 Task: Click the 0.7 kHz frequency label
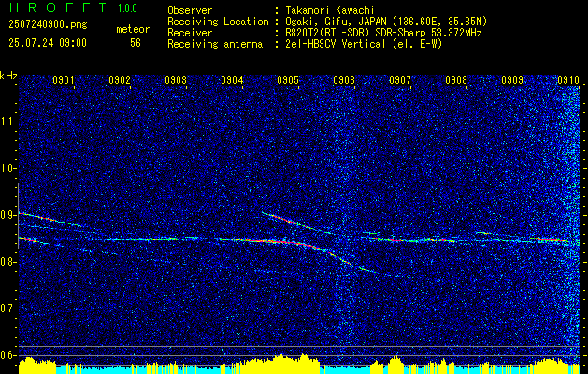[8, 309]
